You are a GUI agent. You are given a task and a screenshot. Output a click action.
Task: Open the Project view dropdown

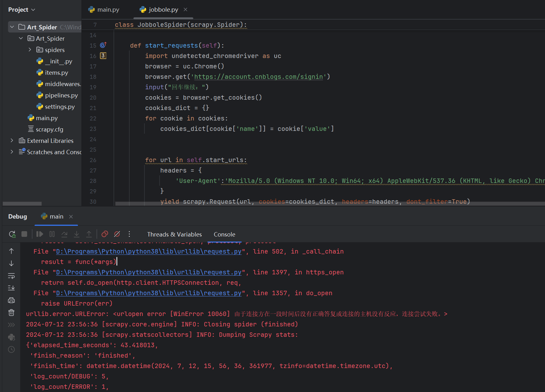(x=21, y=10)
